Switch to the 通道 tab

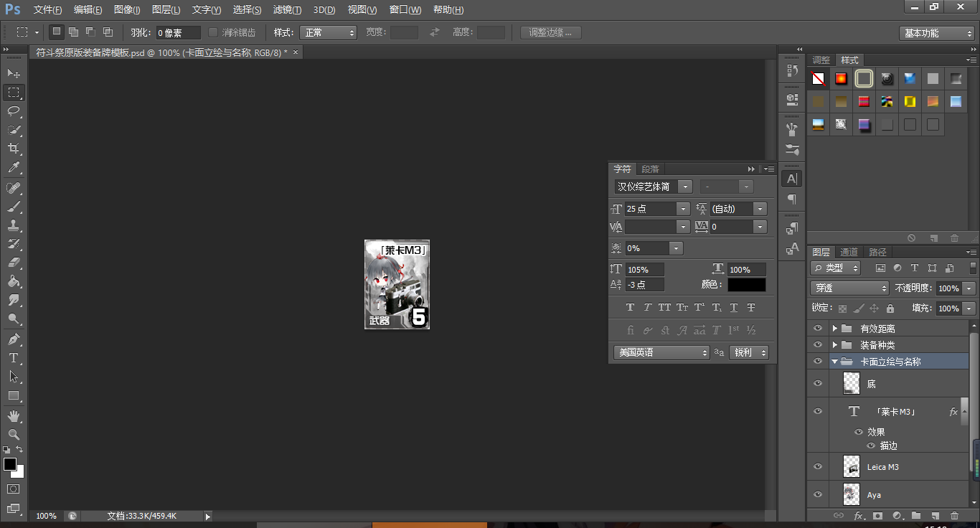click(x=849, y=252)
